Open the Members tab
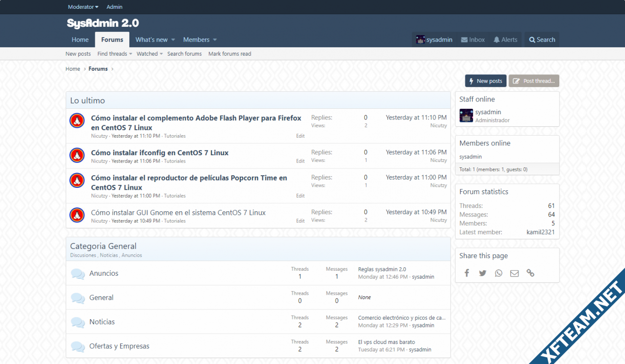This screenshot has width=625, height=364. click(x=196, y=40)
